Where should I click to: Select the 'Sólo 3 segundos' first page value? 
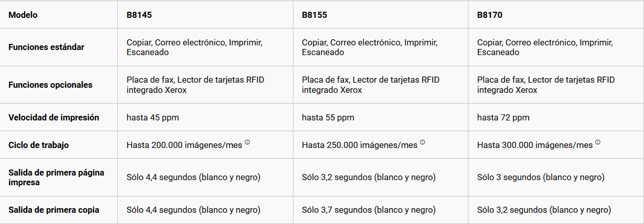pos(540,178)
